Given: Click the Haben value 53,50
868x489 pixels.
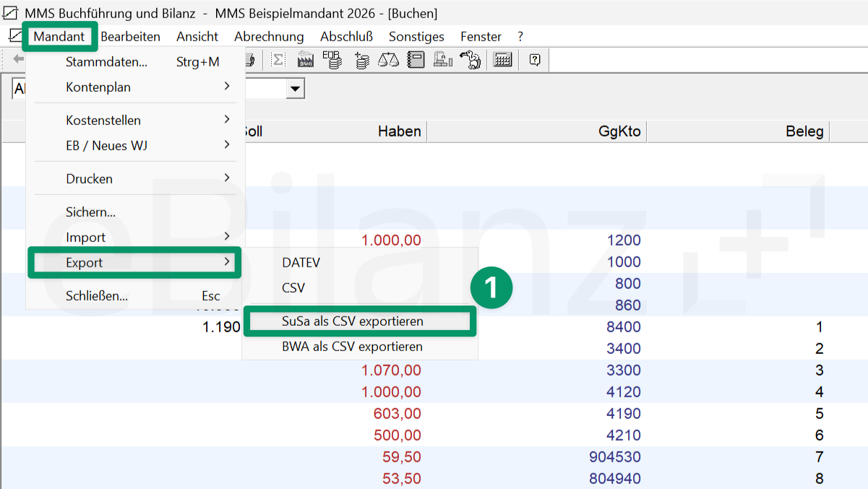Looking at the screenshot, I should click(402, 479).
